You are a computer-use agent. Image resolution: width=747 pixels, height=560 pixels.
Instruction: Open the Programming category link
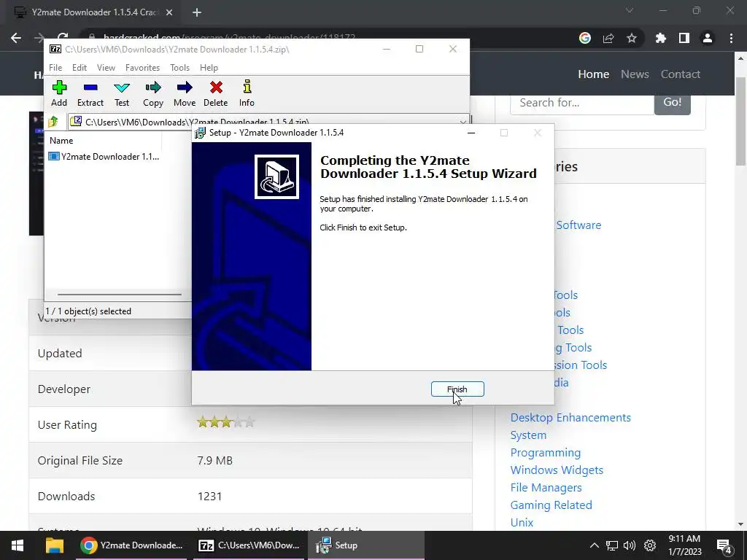tap(546, 453)
